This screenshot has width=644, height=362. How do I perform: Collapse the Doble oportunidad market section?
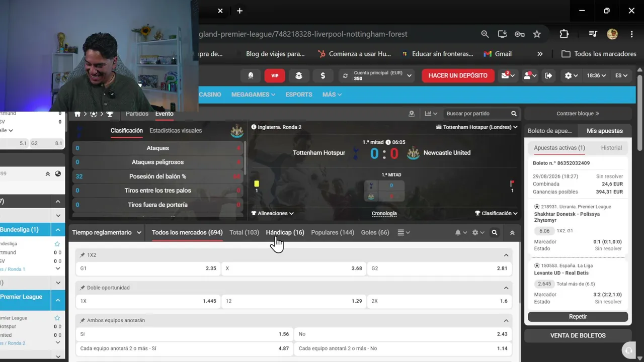(x=506, y=288)
